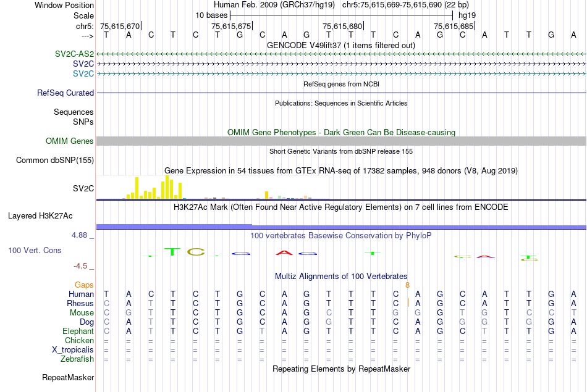
Task: Open the 100 Vert. Cons label
Action: pos(35,250)
